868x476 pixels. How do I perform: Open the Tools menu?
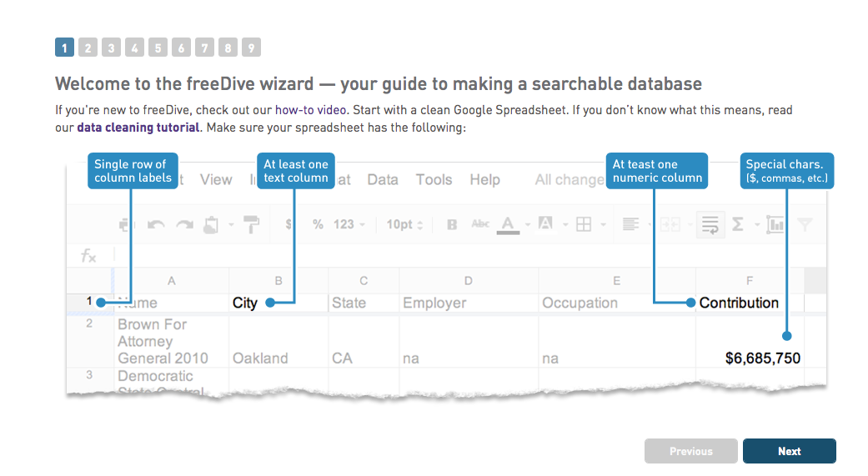click(x=434, y=179)
